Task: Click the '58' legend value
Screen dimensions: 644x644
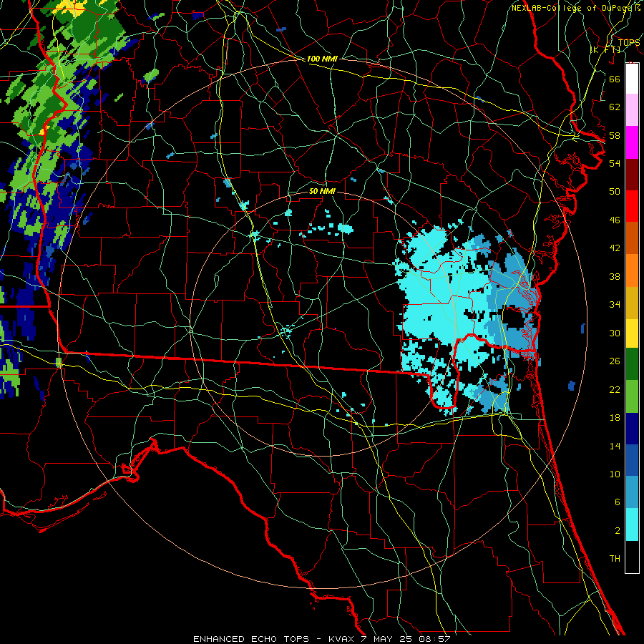Action: (x=615, y=135)
